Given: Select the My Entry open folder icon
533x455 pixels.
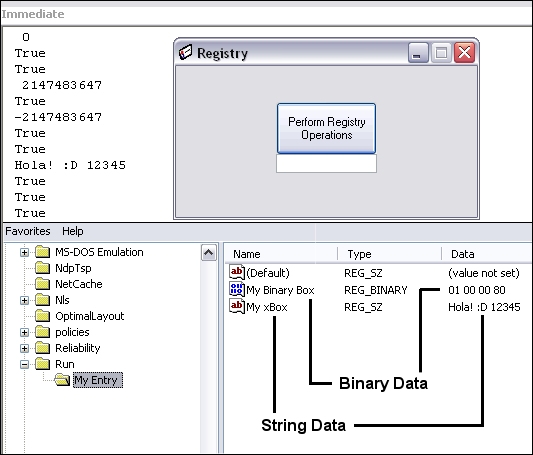Looking at the screenshot, I should click(x=62, y=380).
